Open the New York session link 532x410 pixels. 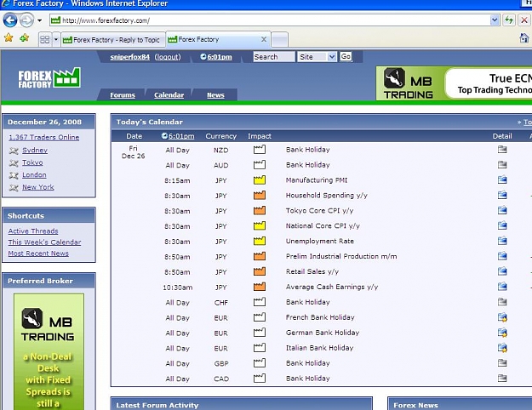(x=38, y=187)
